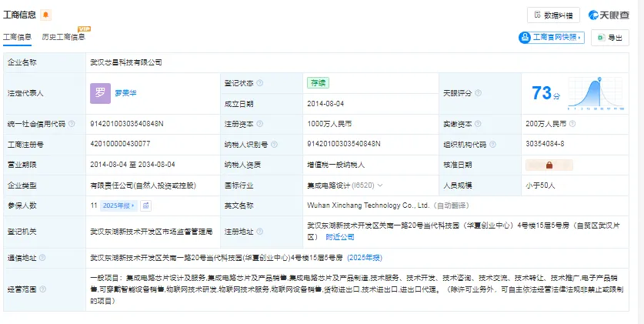
Task: Click the 有限责任公司(自然人投资或控股) value
Action: 143,185
